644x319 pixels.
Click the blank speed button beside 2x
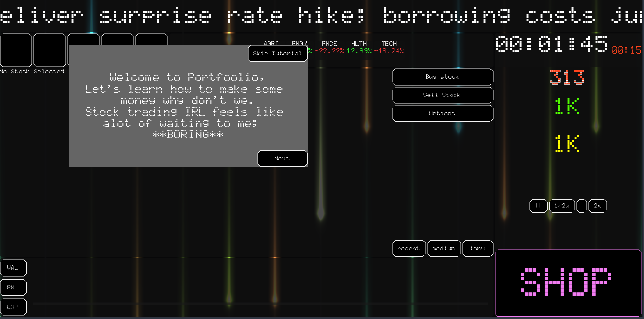coord(582,206)
